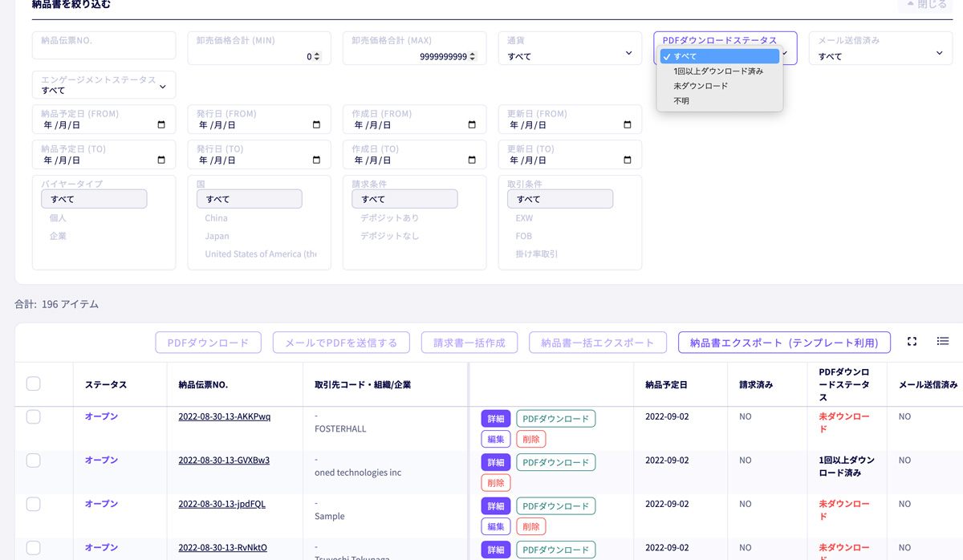Image resolution: width=963 pixels, height=560 pixels.
Task: Check the row for 2022-08-30-13-GVXBw3
Action: click(x=33, y=461)
